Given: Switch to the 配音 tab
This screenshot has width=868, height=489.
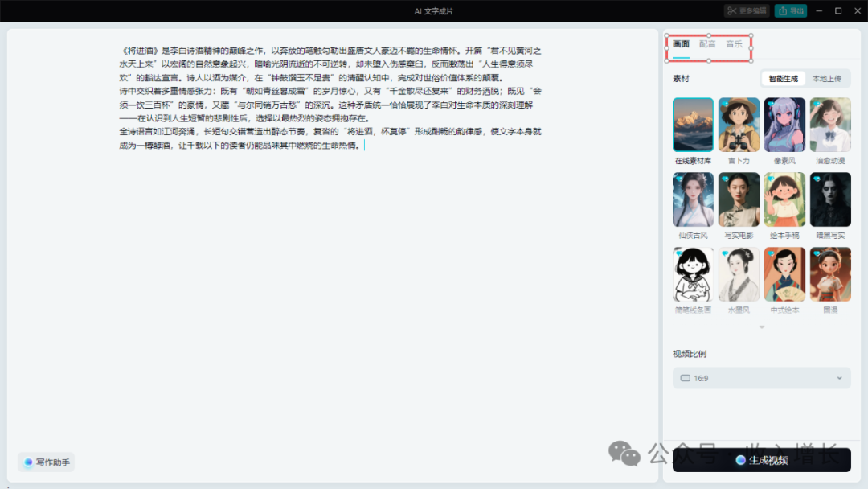Looking at the screenshot, I should 707,44.
